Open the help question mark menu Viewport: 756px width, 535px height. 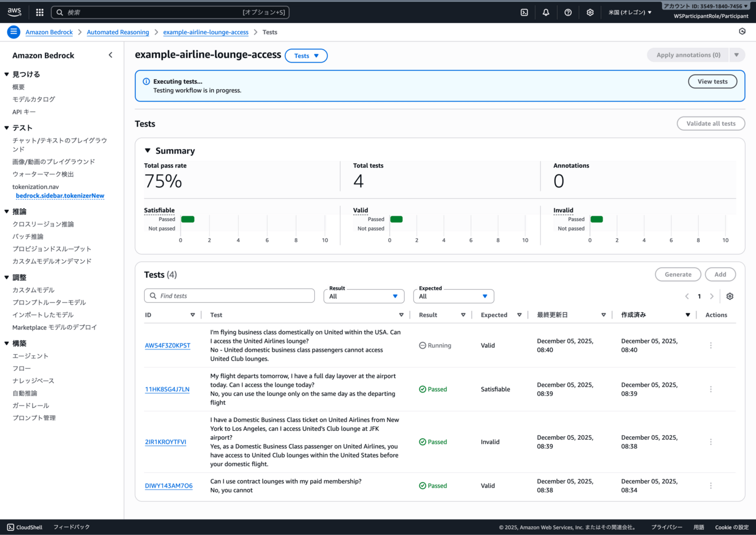(568, 12)
